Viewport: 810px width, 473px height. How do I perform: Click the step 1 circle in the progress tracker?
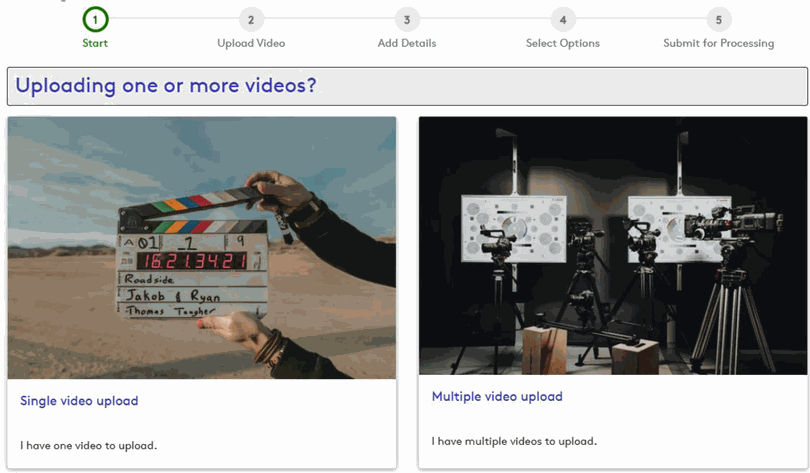[95, 20]
